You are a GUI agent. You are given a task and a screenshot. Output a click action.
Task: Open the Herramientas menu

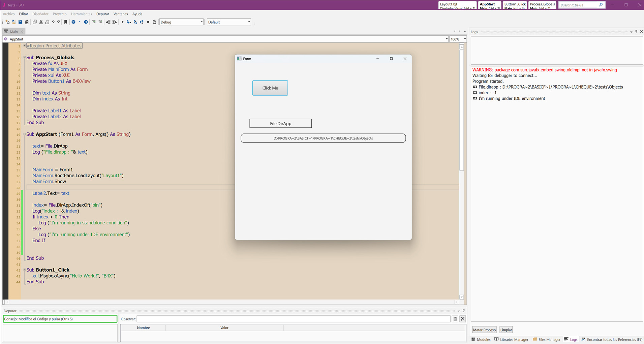(x=82, y=14)
